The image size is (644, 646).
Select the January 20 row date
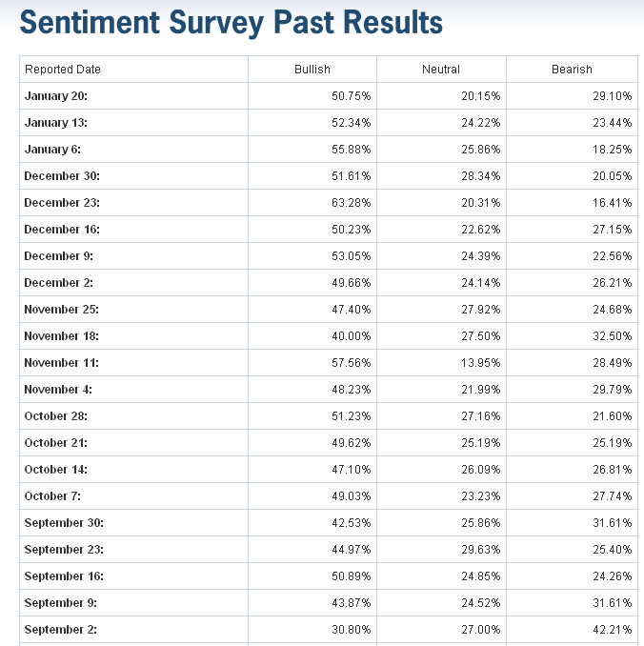click(56, 96)
